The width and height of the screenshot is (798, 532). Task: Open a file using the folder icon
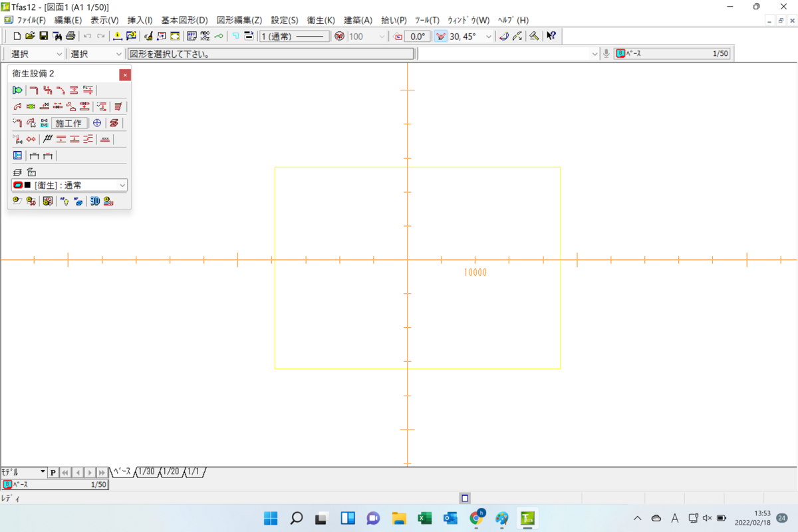coord(30,37)
